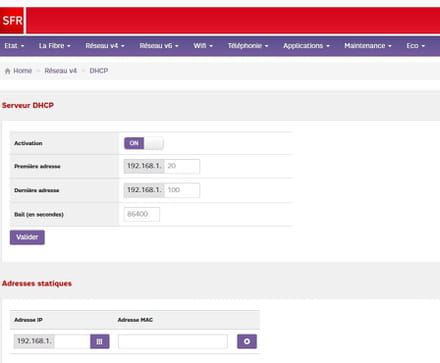Click the SFR logo
The height and width of the screenshot is (363, 440).
pos(12,20)
